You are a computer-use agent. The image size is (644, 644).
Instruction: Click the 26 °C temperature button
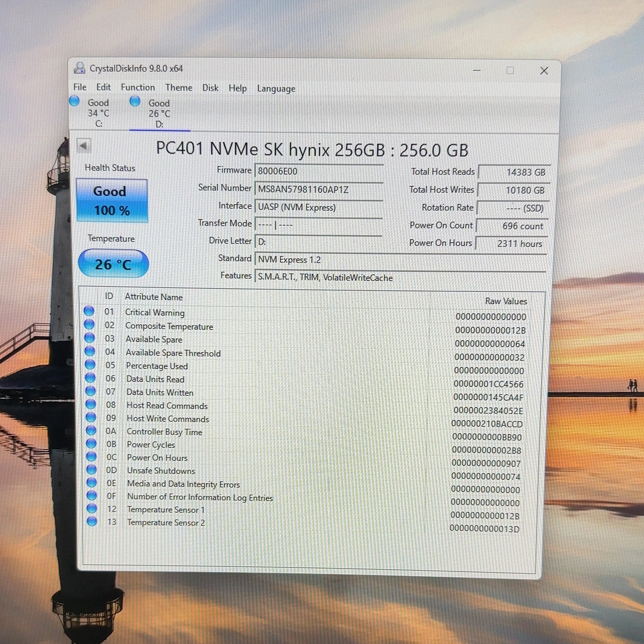click(x=113, y=264)
